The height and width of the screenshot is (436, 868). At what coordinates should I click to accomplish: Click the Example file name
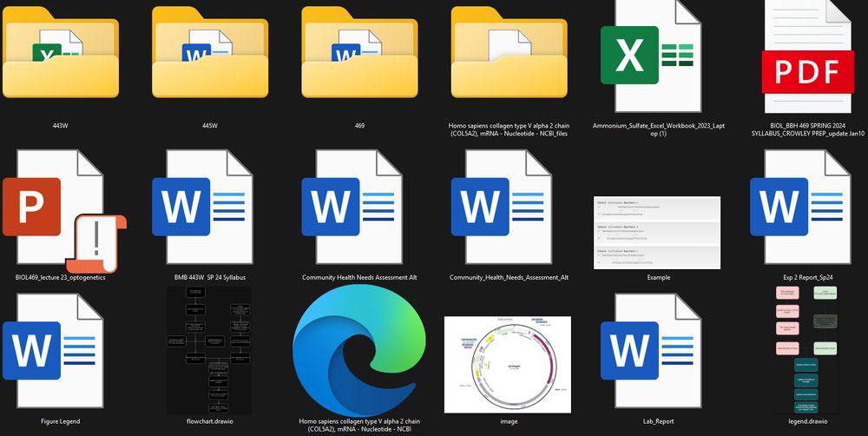coord(658,278)
